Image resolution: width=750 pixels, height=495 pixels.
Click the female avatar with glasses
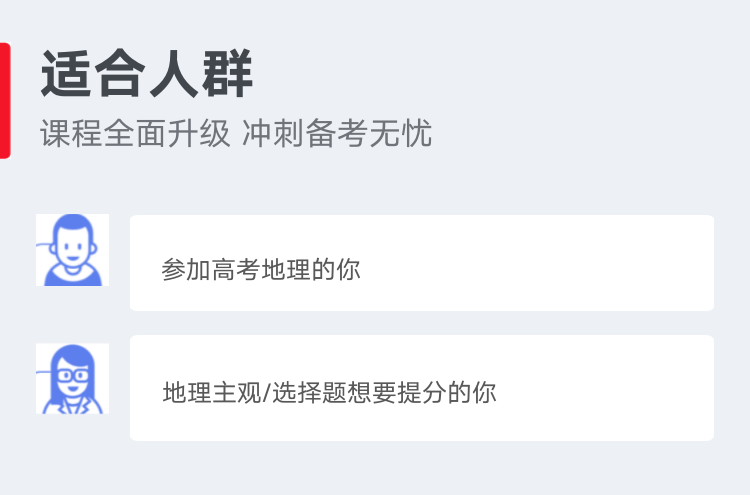pyautogui.click(x=73, y=379)
